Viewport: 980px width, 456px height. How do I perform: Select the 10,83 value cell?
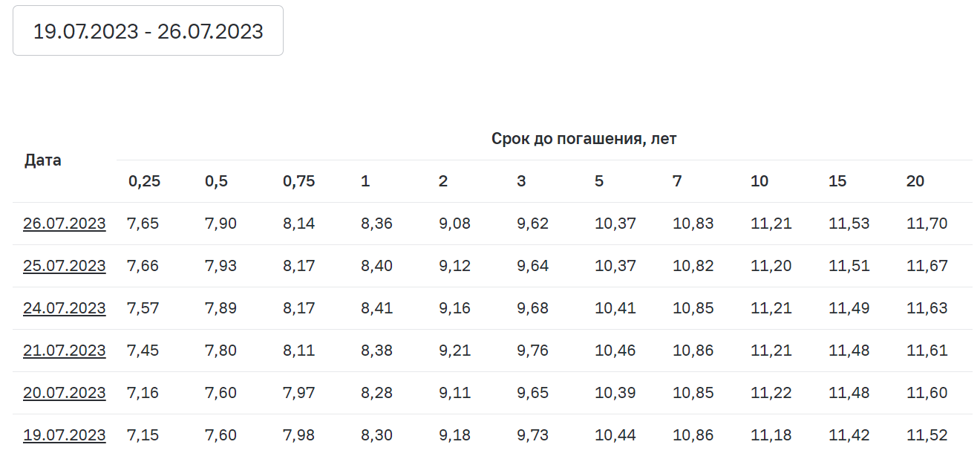click(x=693, y=224)
